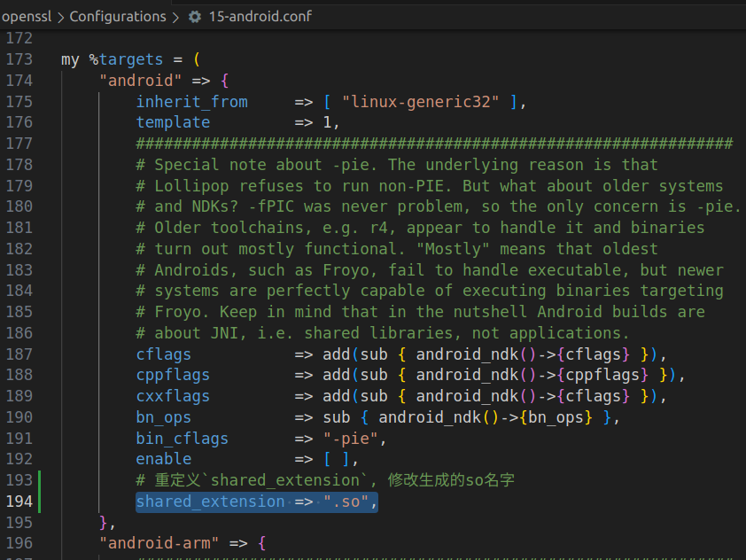Click the "linux-generic32" string
This screenshot has width=746, height=560.
coord(421,102)
